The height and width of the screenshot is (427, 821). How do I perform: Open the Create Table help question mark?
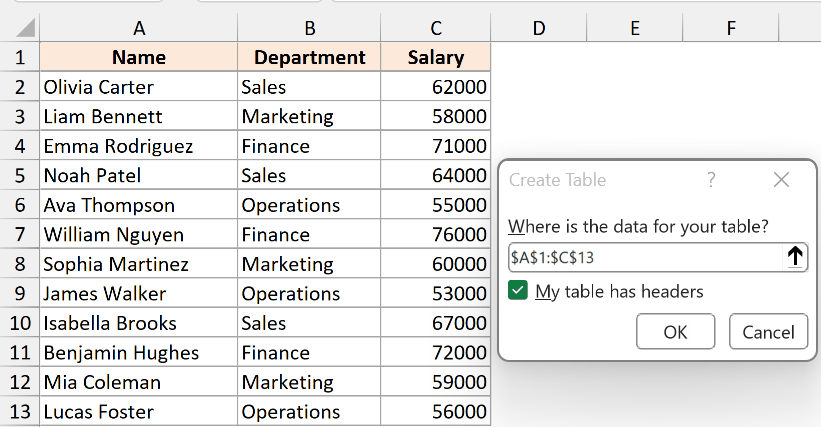pyautogui.click(x=711, y=180)
